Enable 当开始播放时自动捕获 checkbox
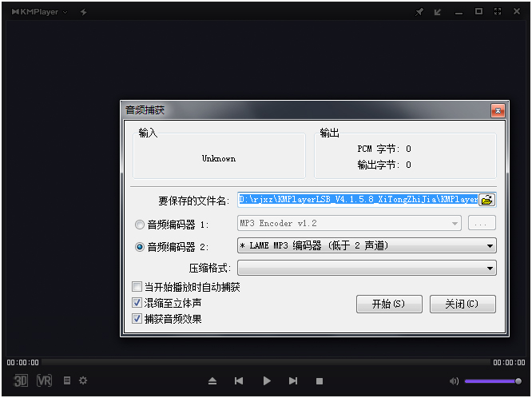 (x=137, y=287)
